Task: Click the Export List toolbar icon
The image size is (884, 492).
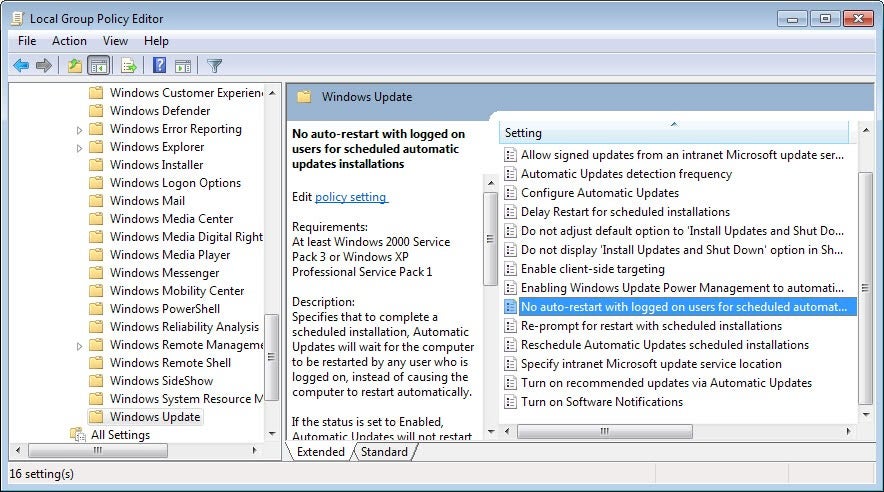Action: [x=129, y=66]
